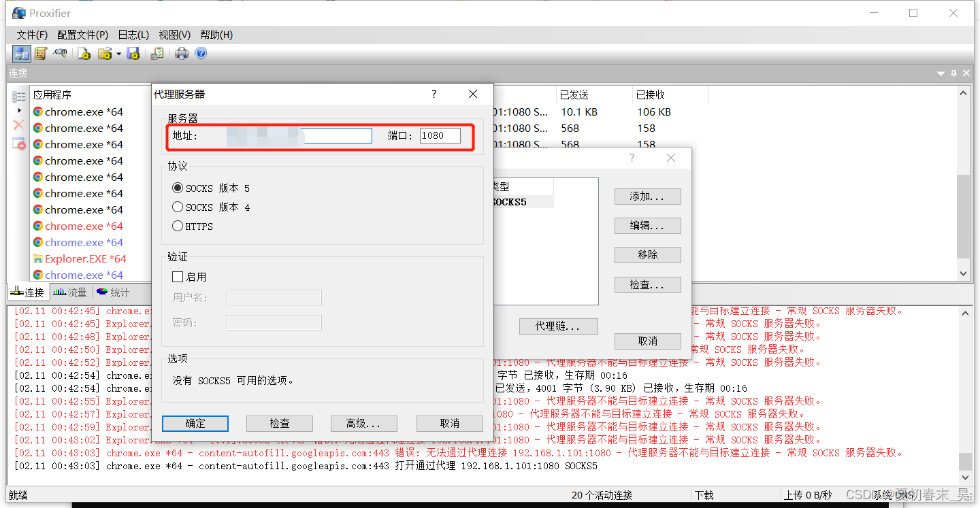Click the log pane vertical scrollbar
The width and height of the screenshot is (980, 508).
(x=965, y=462)
